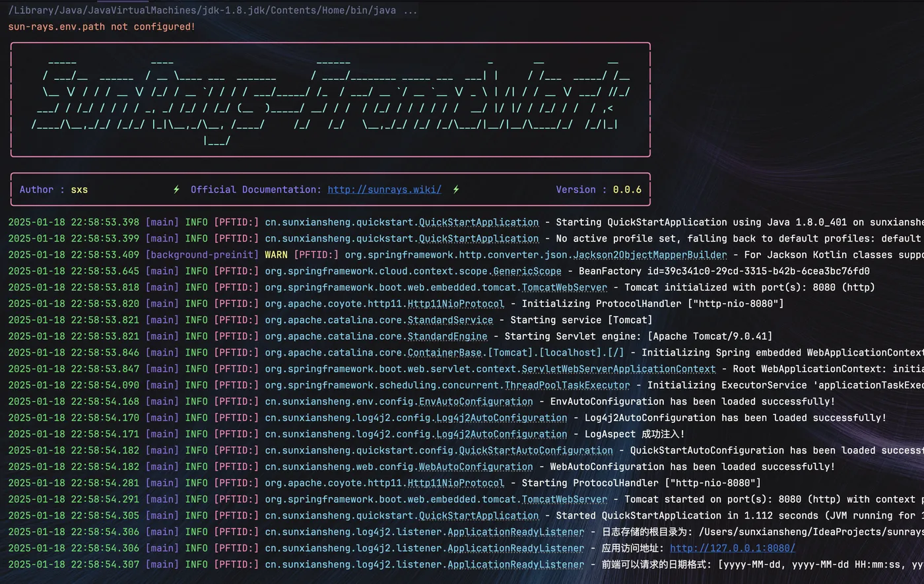
Task: Open the ThreadPoolTaskExecutor class link
Action: click(x=567, y=385)
